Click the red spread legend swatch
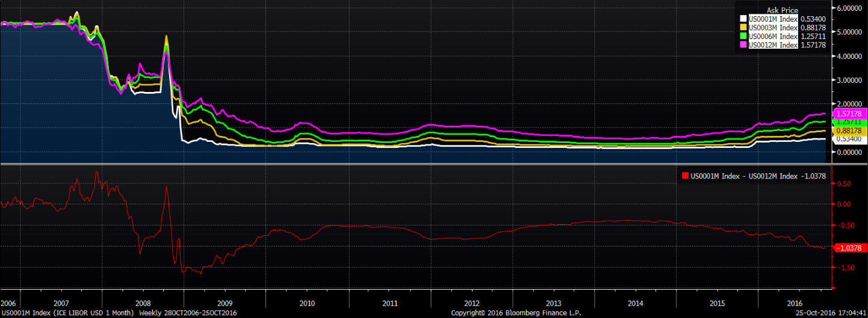This screenshot has width=868, height=318. (x=685, y=176)
